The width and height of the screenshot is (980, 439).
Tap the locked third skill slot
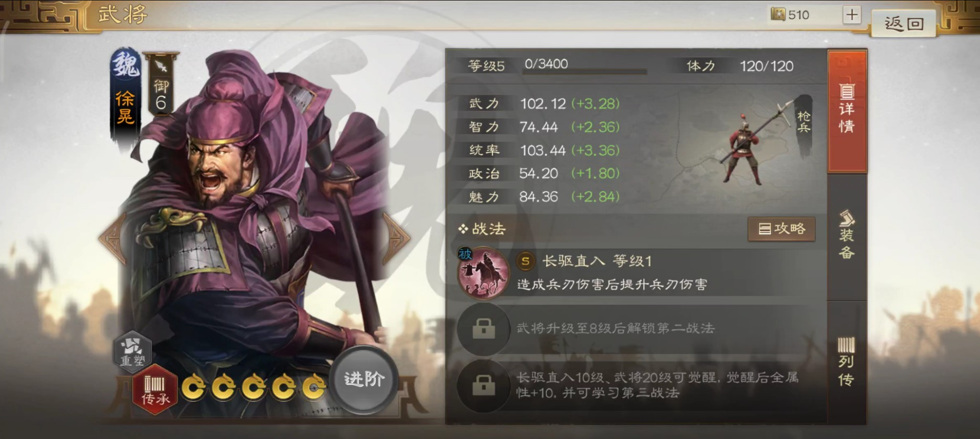pyautogui.click(x=484, y=386)
